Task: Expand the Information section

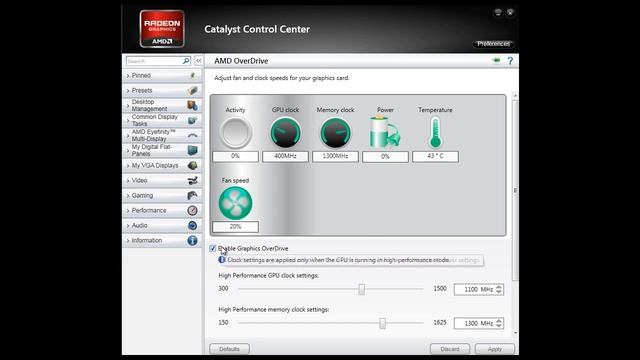Action: [162, 240]
